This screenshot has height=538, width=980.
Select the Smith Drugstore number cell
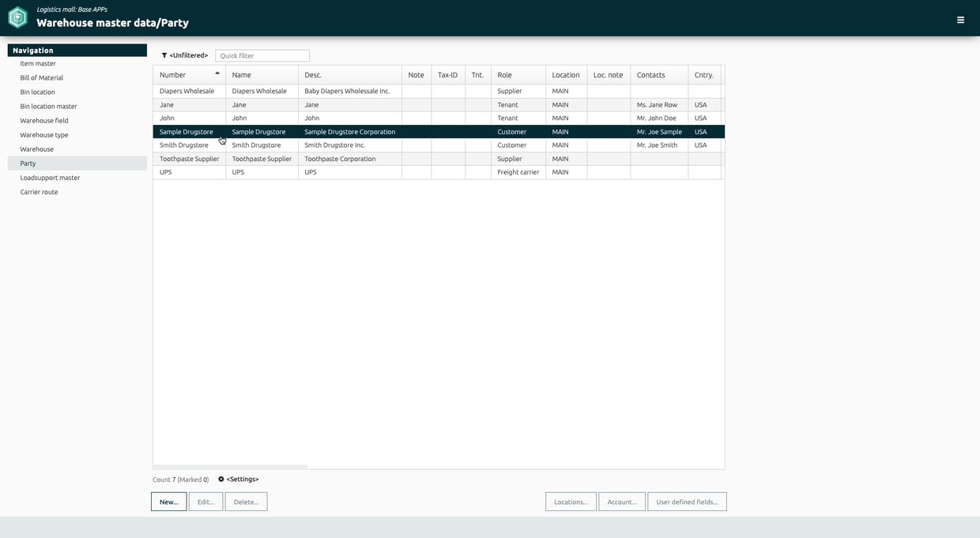coord(189,145)
